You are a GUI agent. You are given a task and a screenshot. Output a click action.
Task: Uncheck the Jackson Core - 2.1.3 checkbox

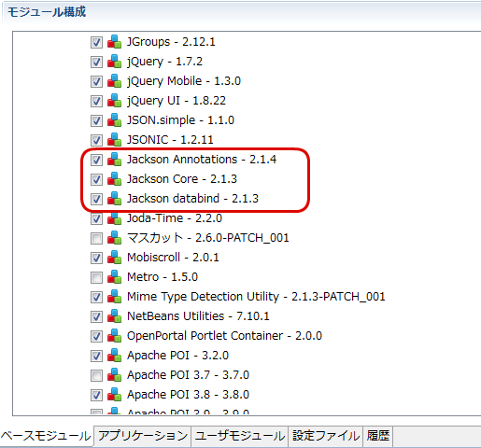tap(96, 180)
